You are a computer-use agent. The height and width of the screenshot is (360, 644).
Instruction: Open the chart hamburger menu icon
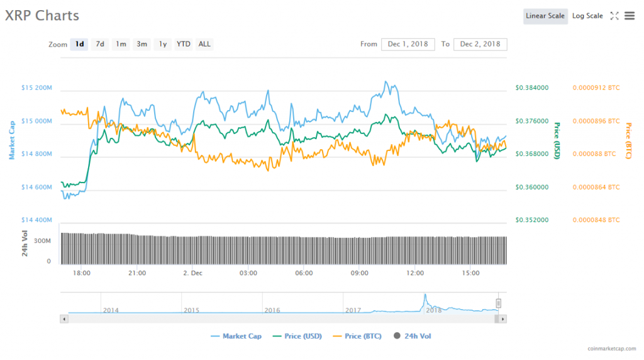630,16
